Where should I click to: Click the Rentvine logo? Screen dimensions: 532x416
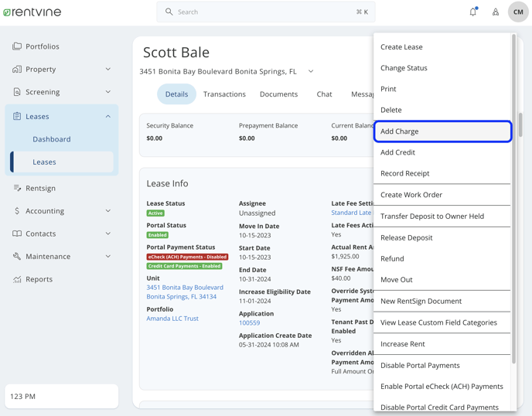[32, 12]
